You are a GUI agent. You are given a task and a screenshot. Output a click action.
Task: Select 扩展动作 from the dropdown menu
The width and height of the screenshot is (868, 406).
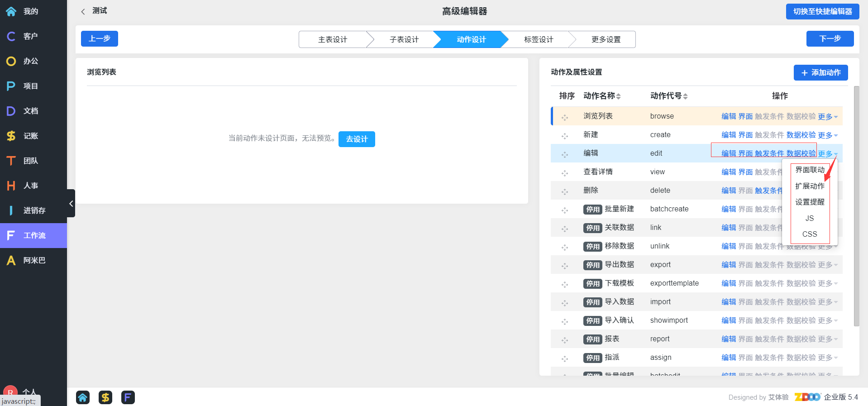pos(810,186)
